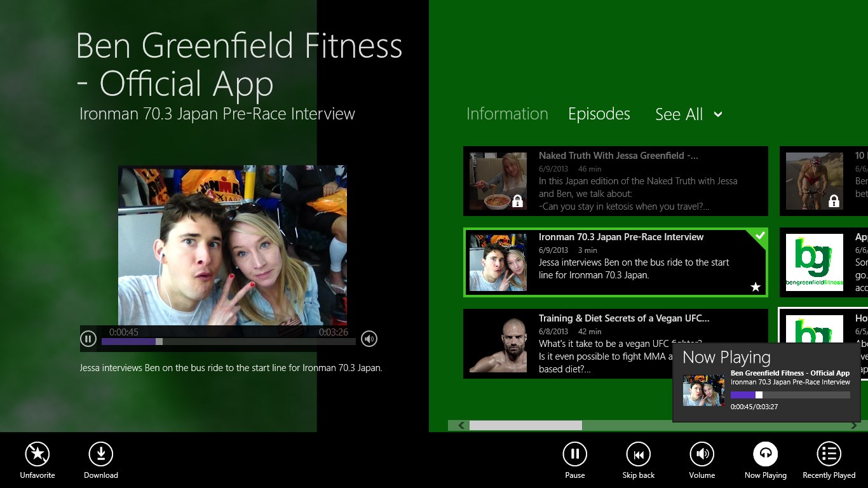The width and height of the screenshot is (868, 488).
Task: Click the video progress bar under the player
Action: point(229,341)
